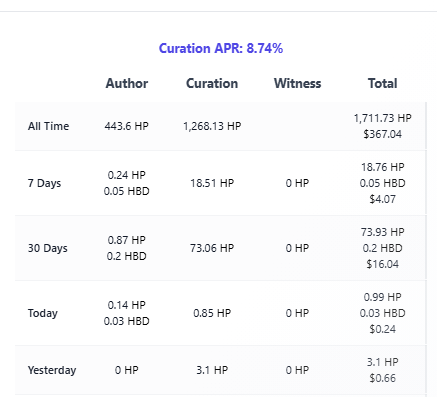Select the $0.24 today total value

click(383, 329)
